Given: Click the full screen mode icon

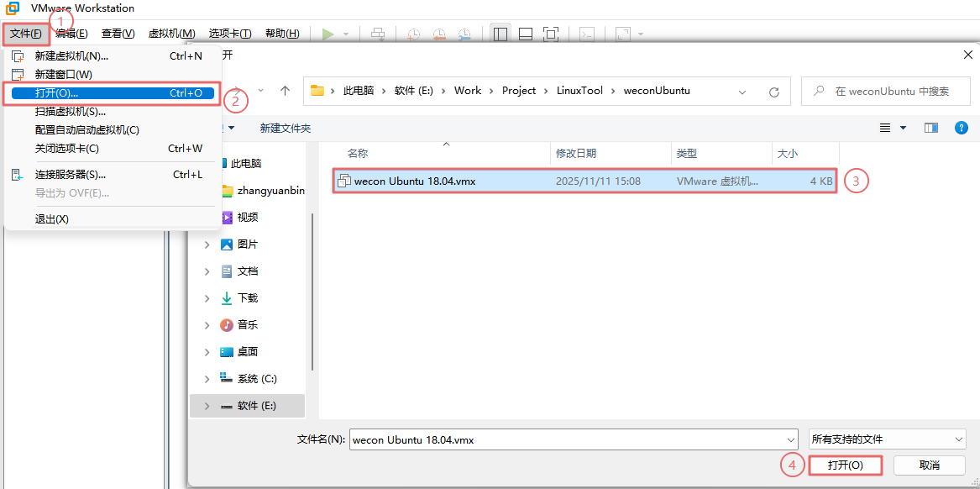Looking at the screenshot, I should pyautogui.click(x=551, y=34).
